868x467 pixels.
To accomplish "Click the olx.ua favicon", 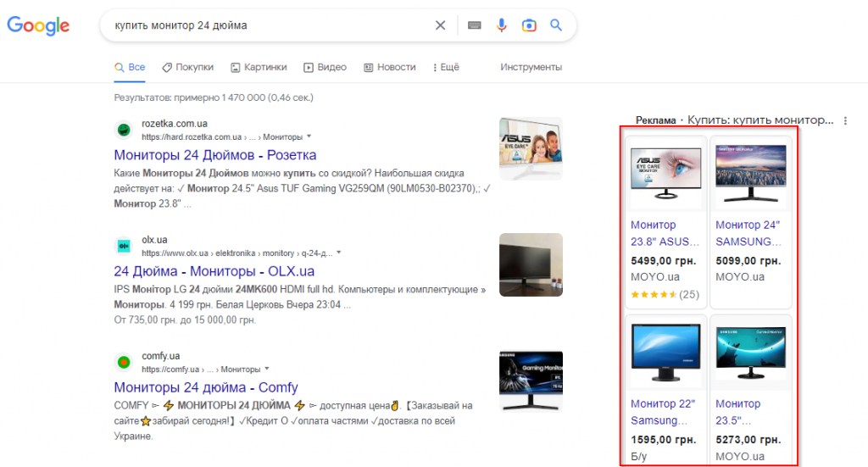I will tap(124, 247).
